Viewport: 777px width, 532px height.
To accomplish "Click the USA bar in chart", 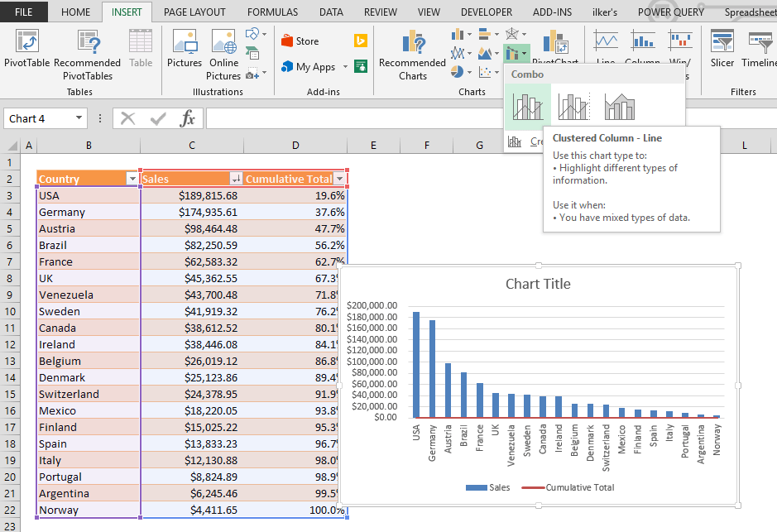I will pyautogui.click(x=416, y=365).
